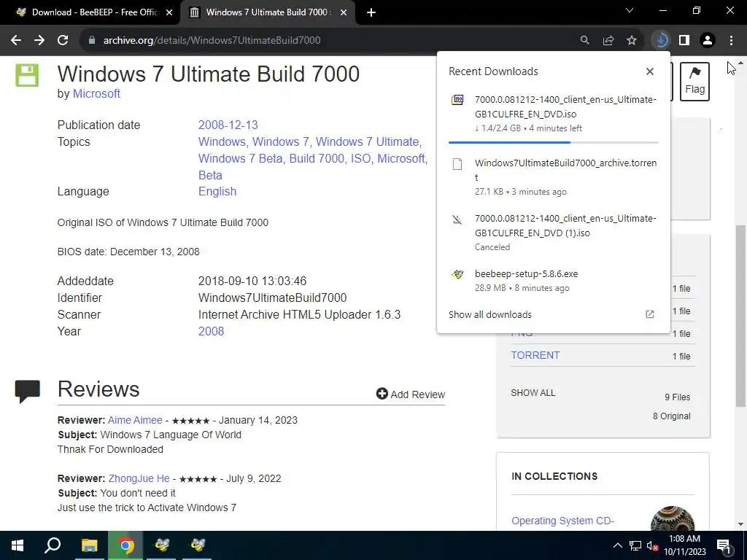Open the taskbar clock and date
The height and width of the screenshot is (560, 747).
coord(684,545)
